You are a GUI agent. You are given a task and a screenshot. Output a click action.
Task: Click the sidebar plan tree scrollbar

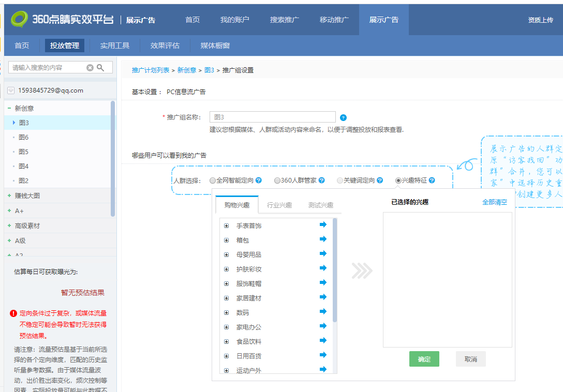(113, 159)
